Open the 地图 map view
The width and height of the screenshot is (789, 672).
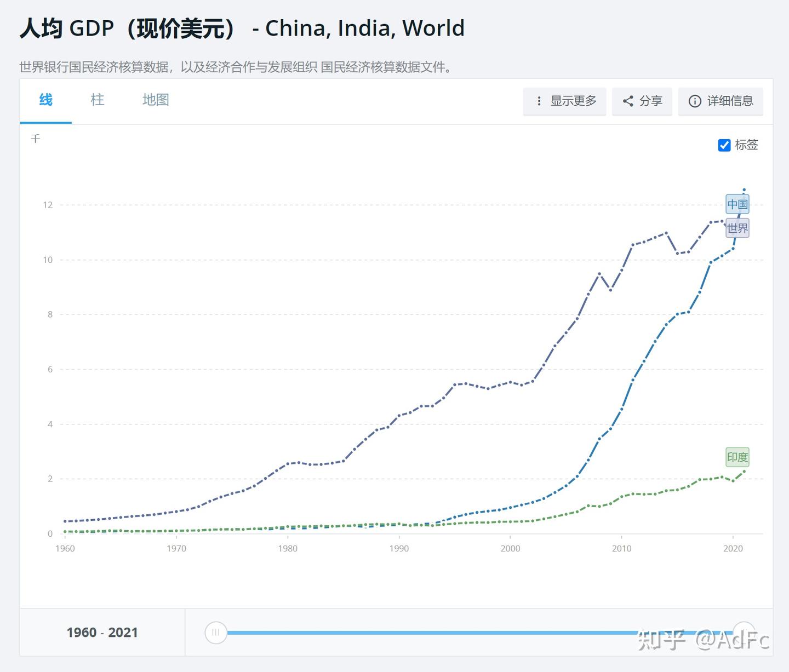(x=156, y=100)
